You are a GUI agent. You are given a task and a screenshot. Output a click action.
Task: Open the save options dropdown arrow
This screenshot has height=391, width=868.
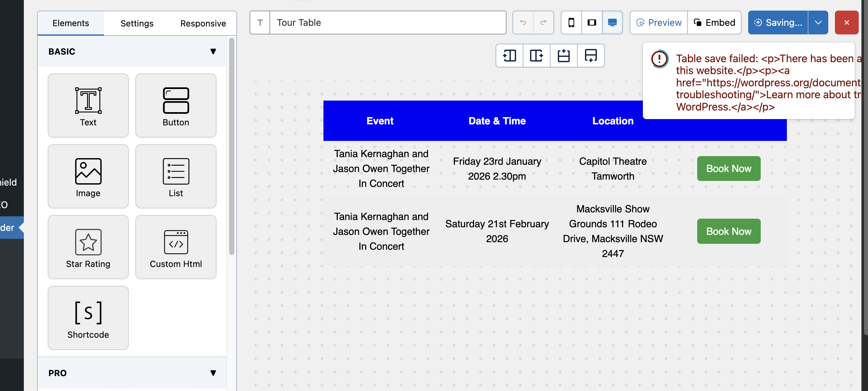[x=818, y=22]
